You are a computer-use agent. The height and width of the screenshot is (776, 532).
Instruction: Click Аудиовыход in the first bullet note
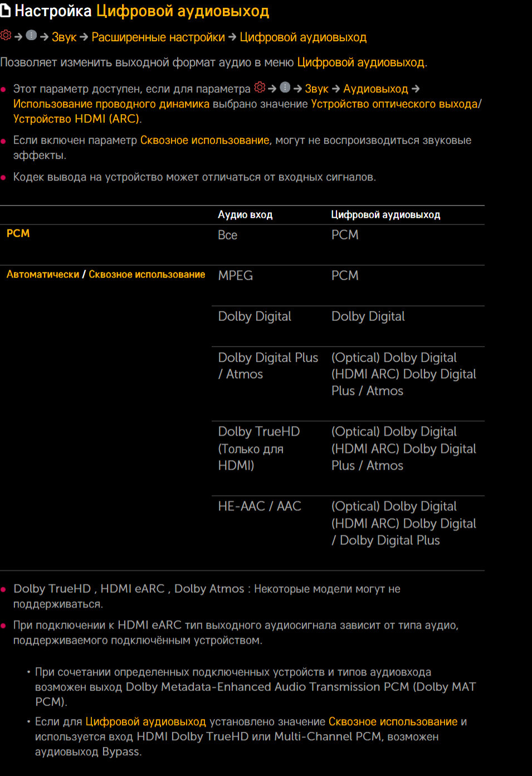(375, 89)
